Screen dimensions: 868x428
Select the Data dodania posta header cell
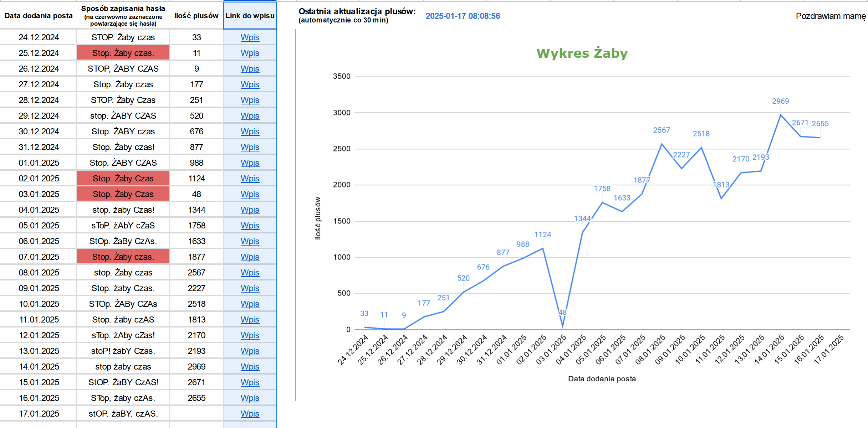tap(39, 16)
